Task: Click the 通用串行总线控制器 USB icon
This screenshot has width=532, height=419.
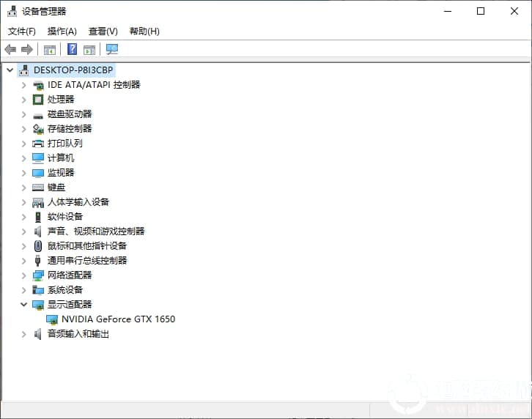Action: [x=37, y=261]
